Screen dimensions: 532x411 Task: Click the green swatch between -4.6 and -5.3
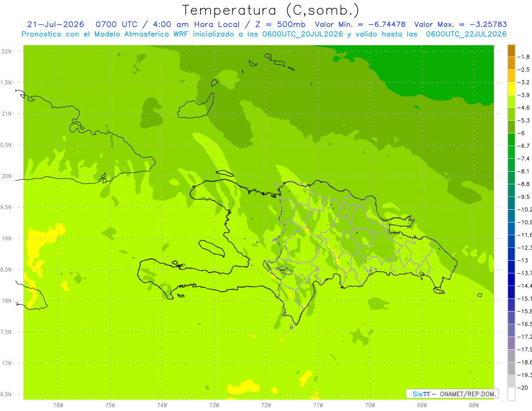(x=511, y=114)
